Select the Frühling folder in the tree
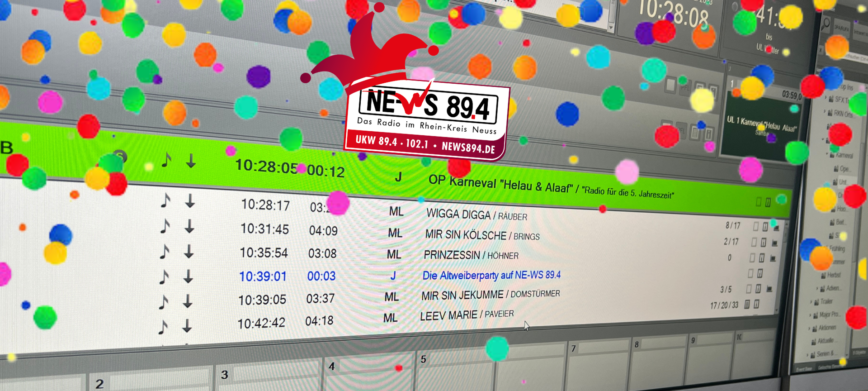This screenshot has height=391, width=868. pyautogui.click(x=837, y=248)
